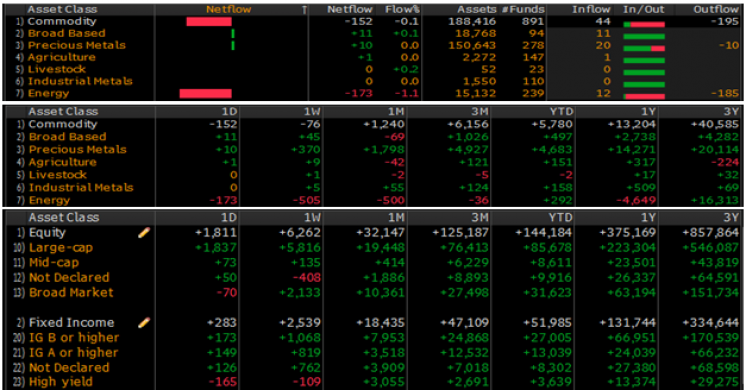Open Broad Based row in top table
This screenshot has height=390, width=745.
372,33
